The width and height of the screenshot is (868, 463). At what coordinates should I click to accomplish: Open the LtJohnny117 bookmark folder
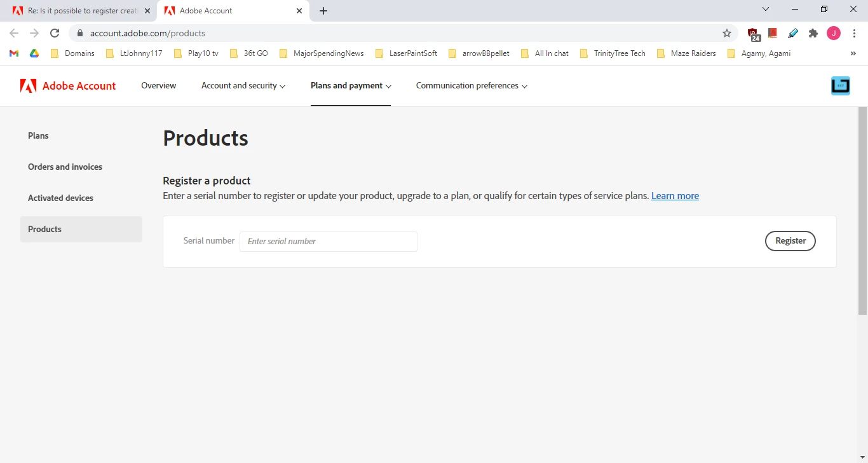point(134,53)
